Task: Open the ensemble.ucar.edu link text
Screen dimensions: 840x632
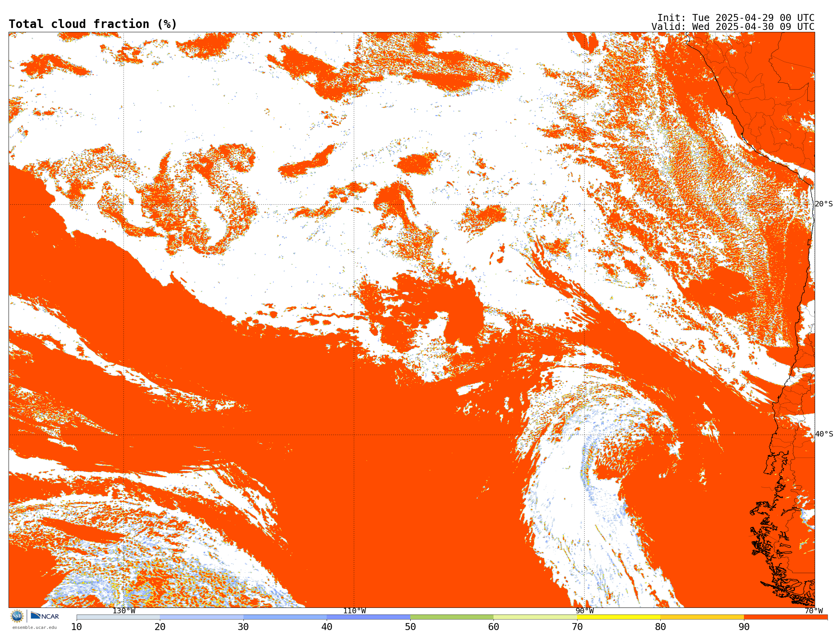Action: coord(35,627)
